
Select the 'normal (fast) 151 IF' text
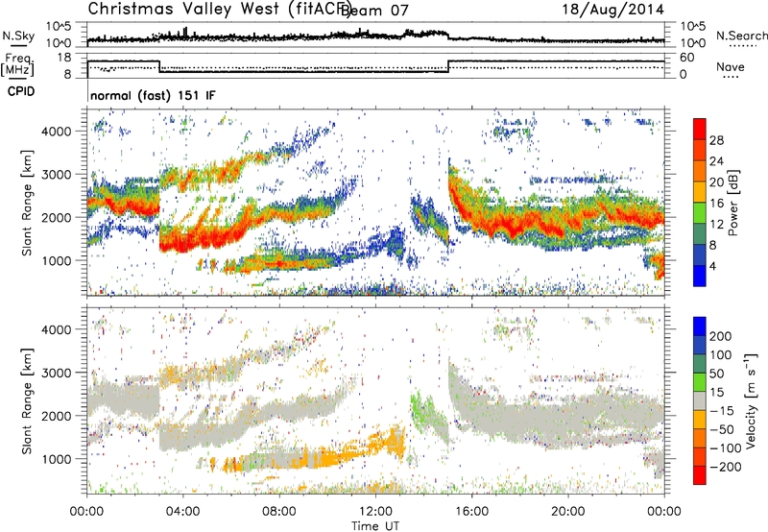pyautogui.click(x=153, y=95)
